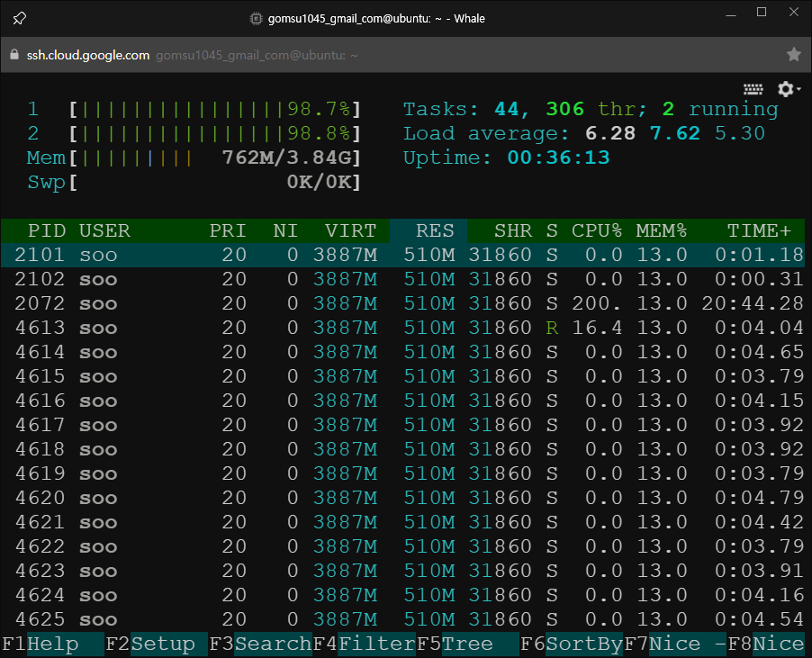Select process row PID 4625
Viewport: 812px width, 658px height.
(403, 619)
